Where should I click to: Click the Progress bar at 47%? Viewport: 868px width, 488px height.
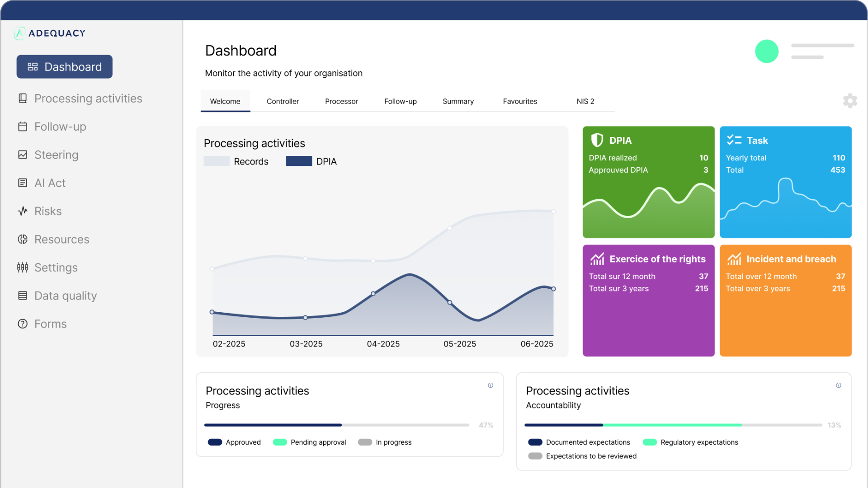pos(336,425)
